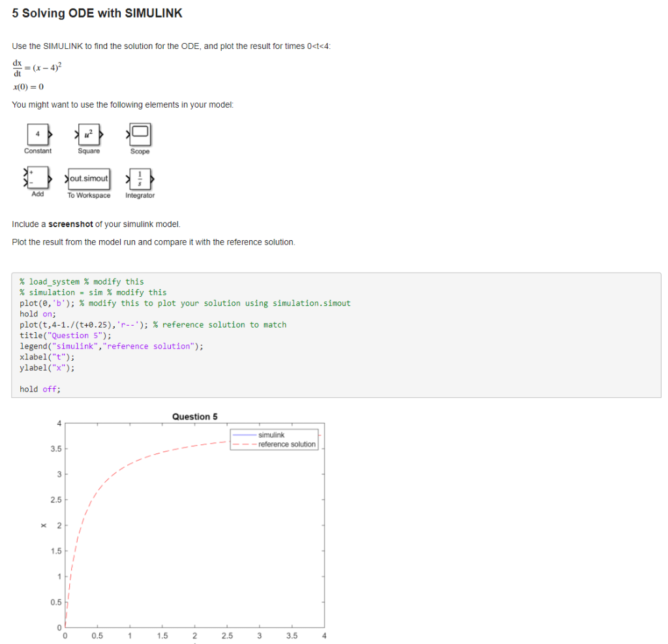This screenshot has height=644, width=668.
Task: Click the reference solution plot code line
Action: (x=153, y=325)
